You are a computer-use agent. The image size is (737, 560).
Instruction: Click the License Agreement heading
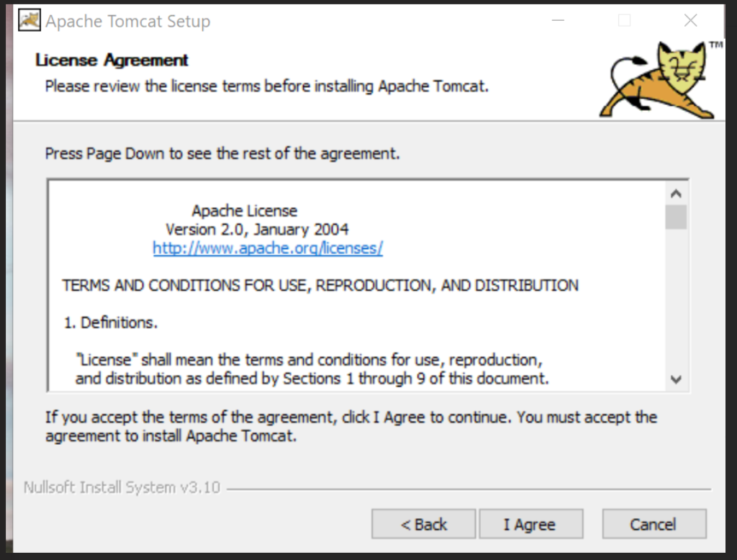tap(112, 60)
